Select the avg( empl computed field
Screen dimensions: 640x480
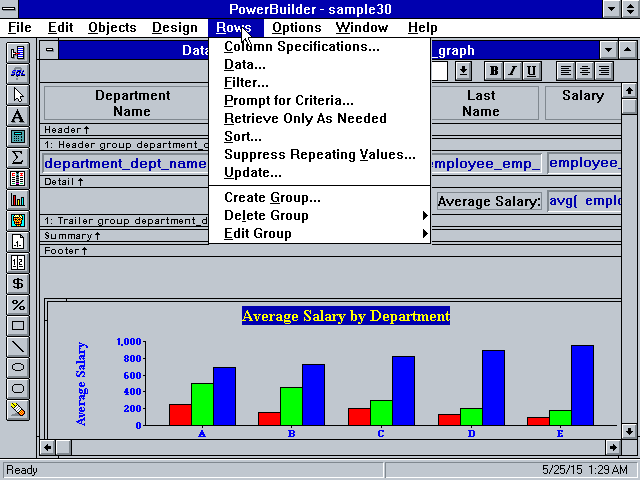pos(584,201)
